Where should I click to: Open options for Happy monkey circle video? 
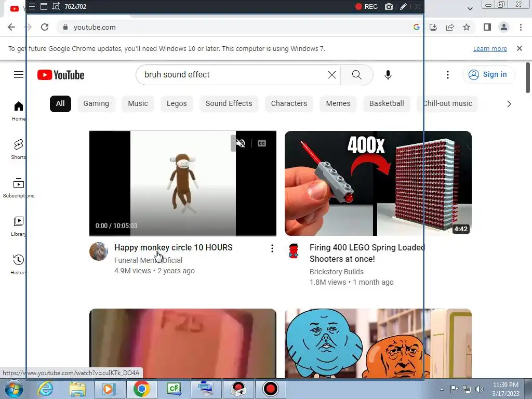[272, 248]
